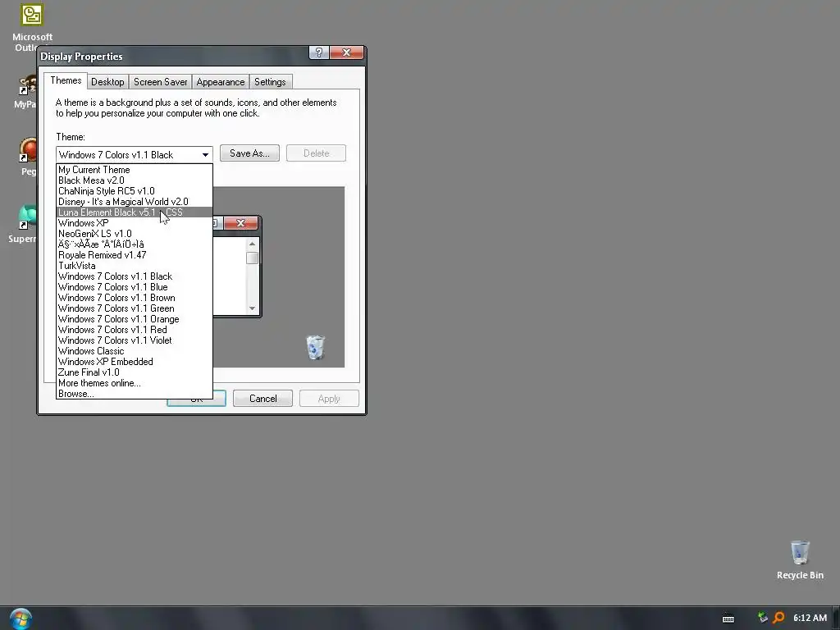Image resolution: width=840 pixels, height=630 pixels.
Task: Switch to the Desktop tab
Action: point(107,82)
